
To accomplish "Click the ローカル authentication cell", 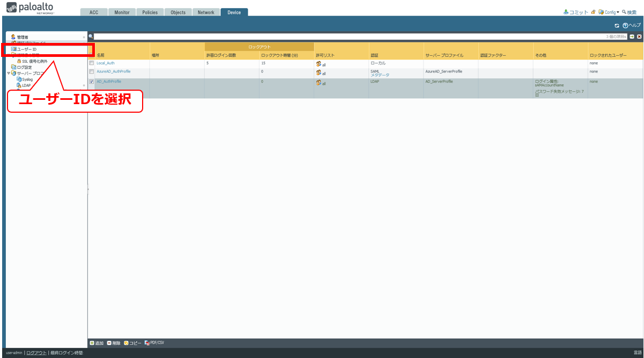I will coord(378,63).
